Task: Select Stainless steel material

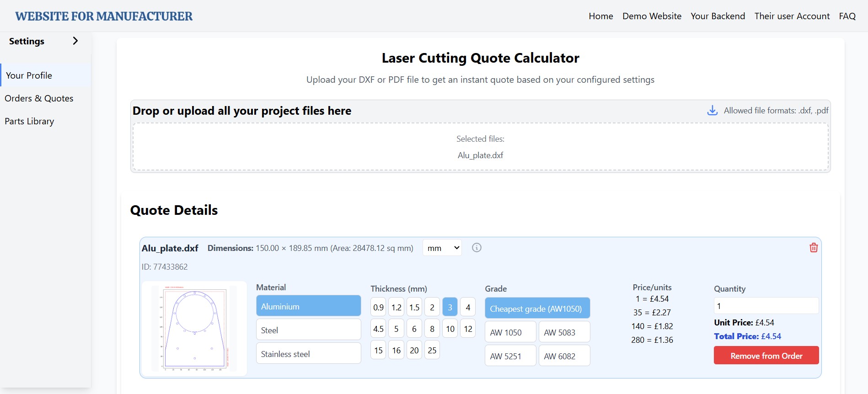Action: pyautogui.click(x=308, y=354)
